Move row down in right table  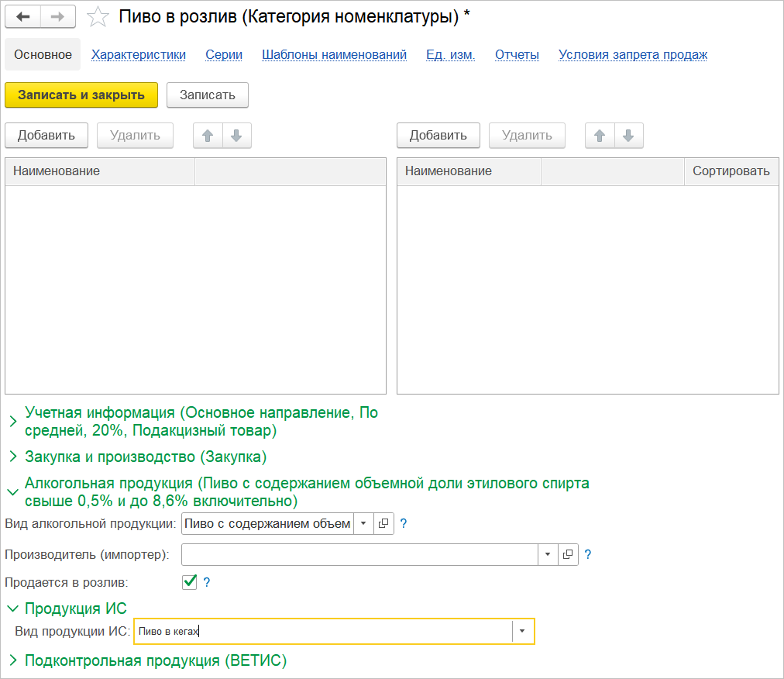click(x=629, y=136)
